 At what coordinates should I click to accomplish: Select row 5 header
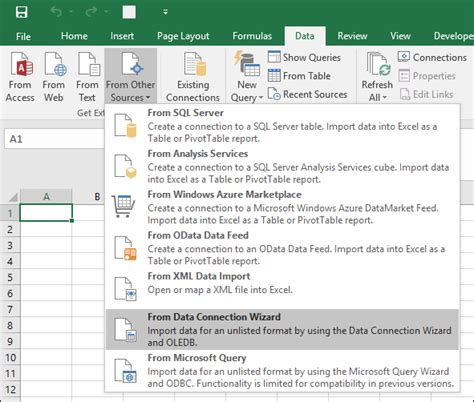click(x=10, y=277)
